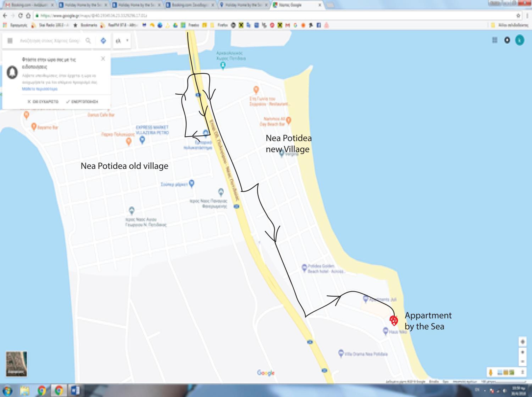This screenshot has width=532, height=397.
Task: Zoom in on the map
Action: click(522, 352)
